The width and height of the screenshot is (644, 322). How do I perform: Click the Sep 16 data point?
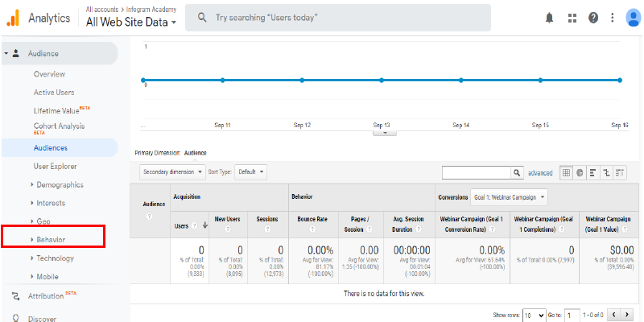click(x=620, y=80)
